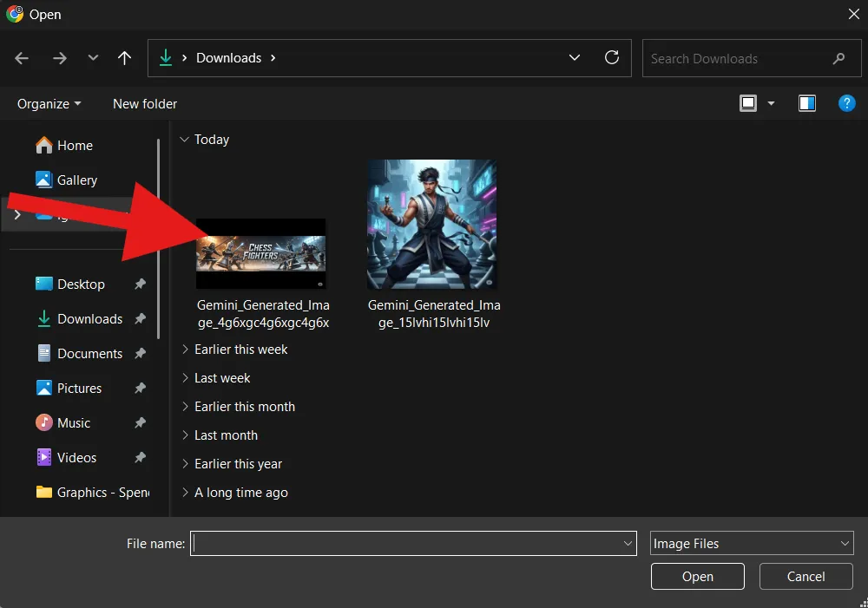
Task: Click the Videos film icon
Action: coord(43,458)
